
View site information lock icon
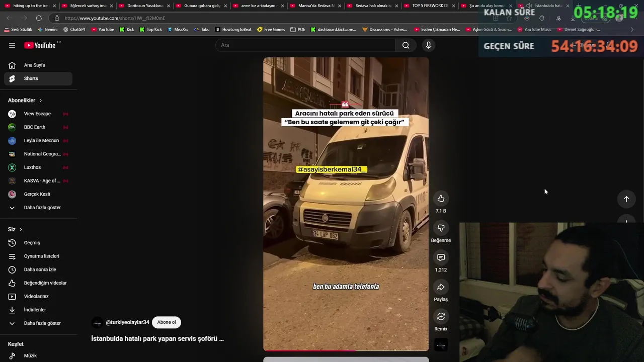pos(57,18)
